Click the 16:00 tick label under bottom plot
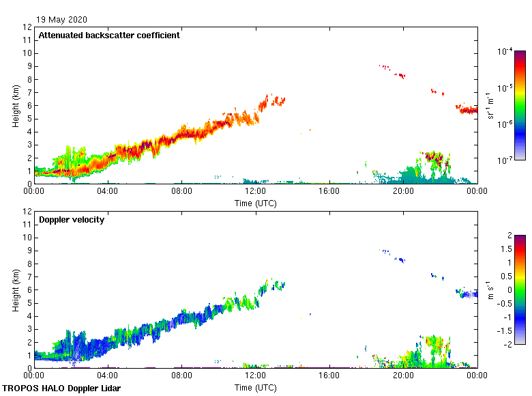The image size is (532, 396). (x=329, y=376)
